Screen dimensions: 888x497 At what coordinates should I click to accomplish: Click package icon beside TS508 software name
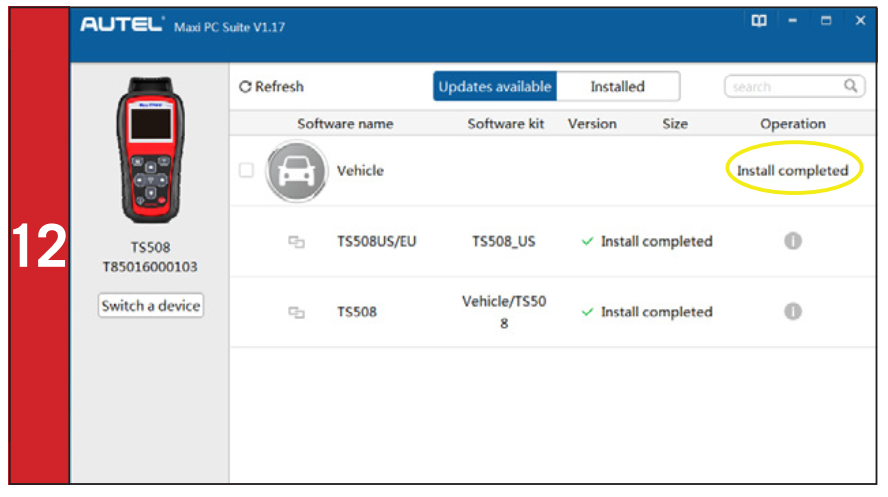(x=296, y=312)
